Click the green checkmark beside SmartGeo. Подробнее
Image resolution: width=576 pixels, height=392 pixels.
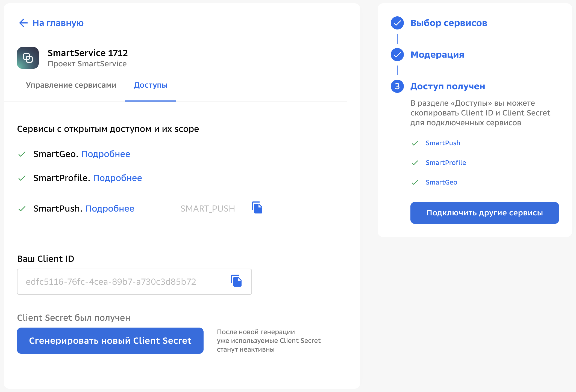click(22, 154)
